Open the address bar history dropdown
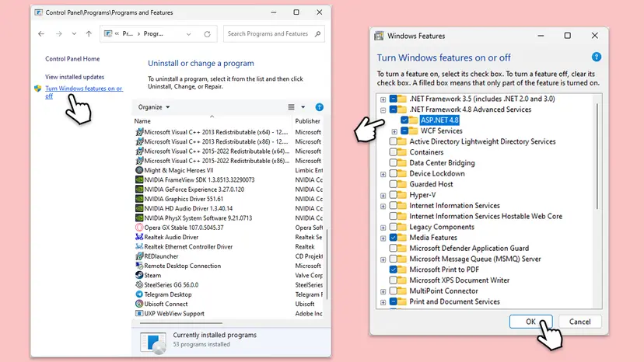Screen dimensions: 644x362 [188, 34]
